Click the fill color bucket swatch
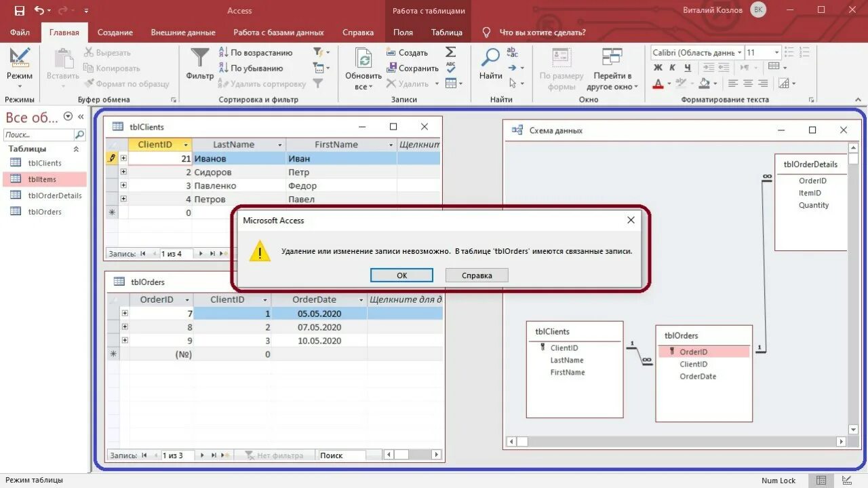The height and width of the screenshot is (488, 868). pyautogui.click(x=705, y=83)
